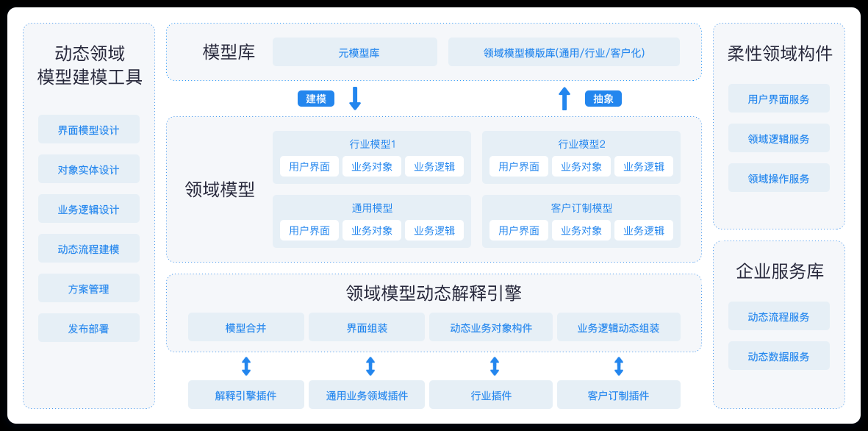
Task: Click 业务逻辑 under 行业模型1
Action: pyautogui.click(x=434, y=166)
